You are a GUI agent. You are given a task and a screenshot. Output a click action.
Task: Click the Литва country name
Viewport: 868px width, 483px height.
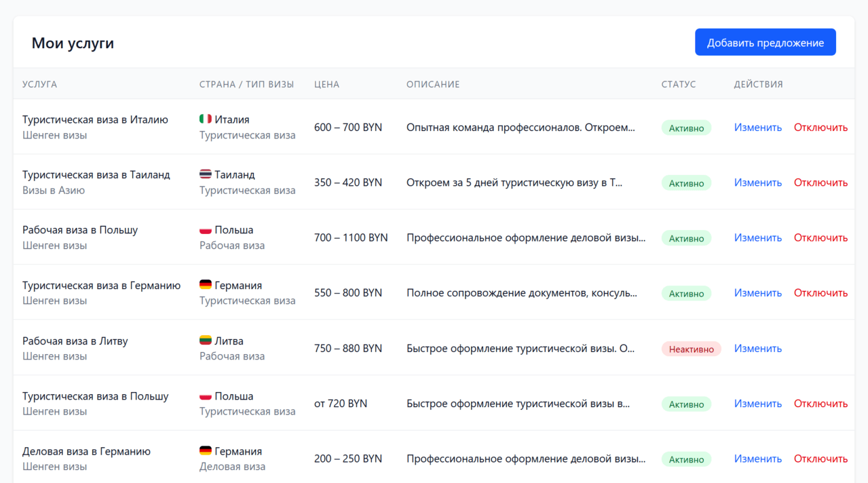tap(229, 341)
